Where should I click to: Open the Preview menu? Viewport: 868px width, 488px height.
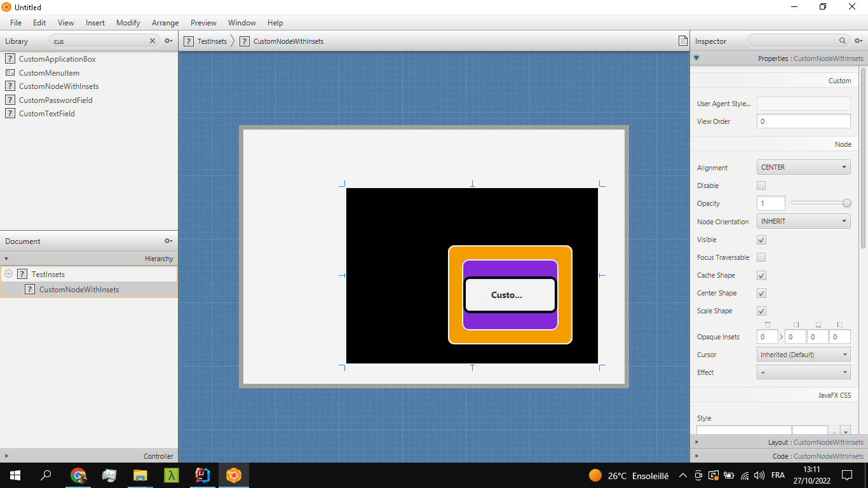(203, 23)
